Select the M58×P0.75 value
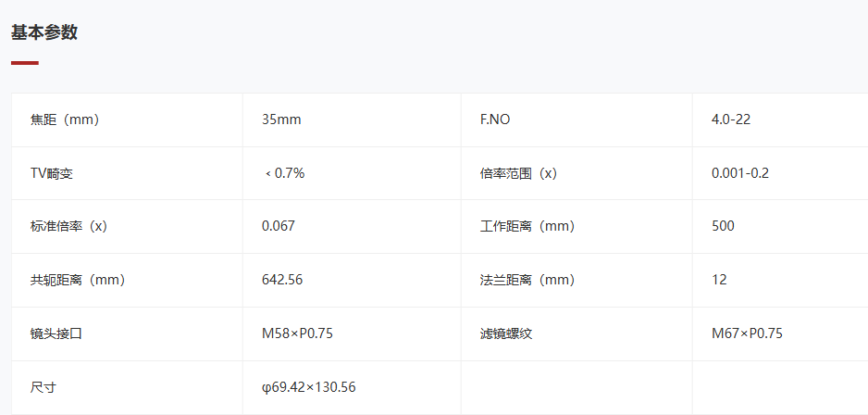 [x=297, y=333]
